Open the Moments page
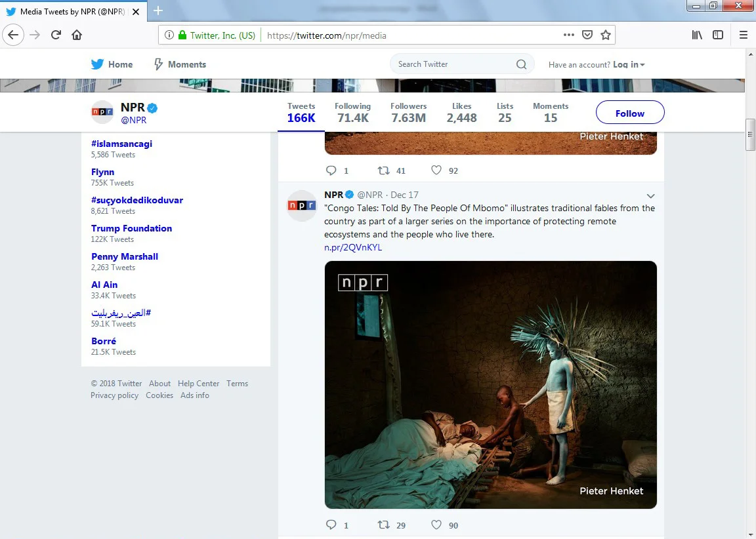The height and width of the screenshot is (539, 756). point(180,64)
